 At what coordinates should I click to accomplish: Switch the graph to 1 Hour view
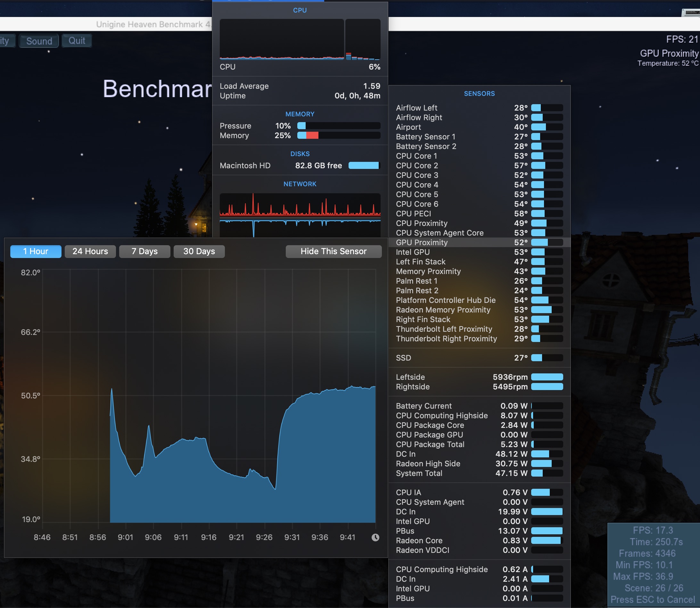(36, 251)
